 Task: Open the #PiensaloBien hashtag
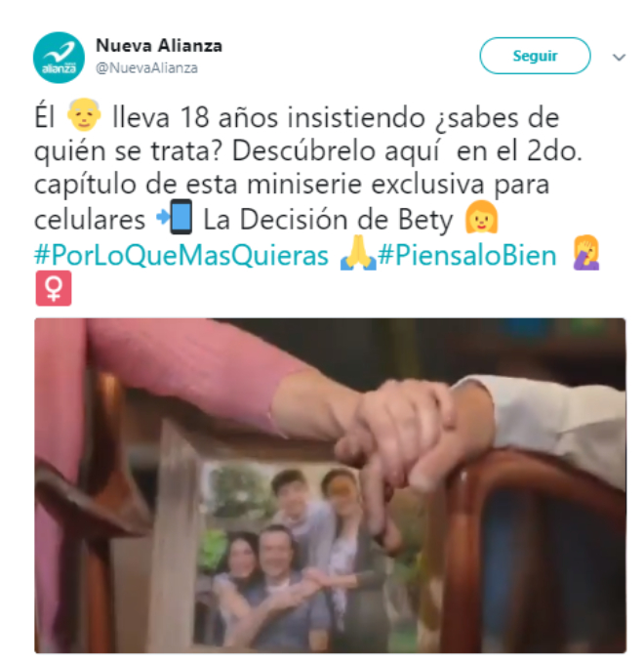(x=467, y=256)
